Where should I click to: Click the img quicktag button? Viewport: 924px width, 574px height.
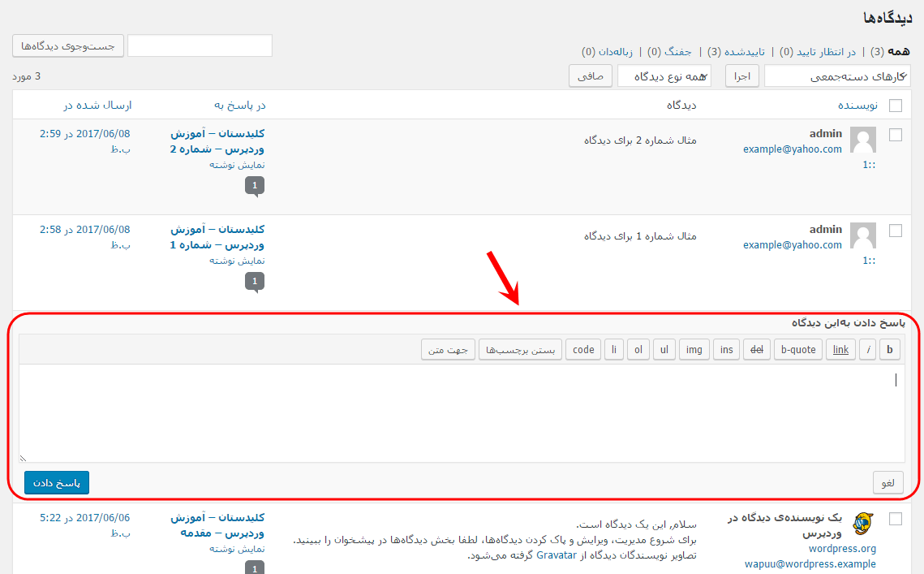[694, 350]
